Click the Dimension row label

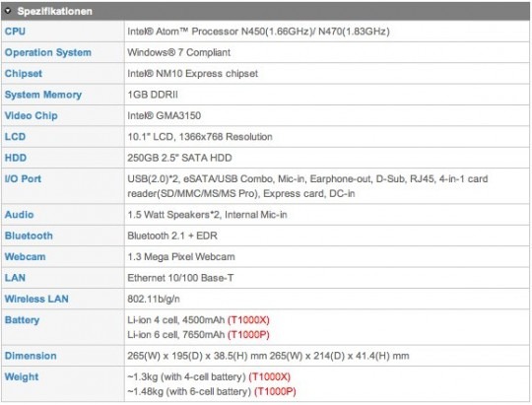click(x=31, y=356)
